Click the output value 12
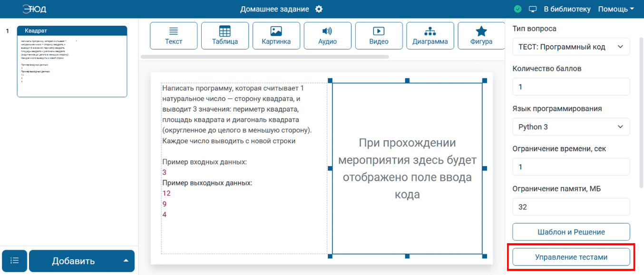 click(x=166, y=193)
